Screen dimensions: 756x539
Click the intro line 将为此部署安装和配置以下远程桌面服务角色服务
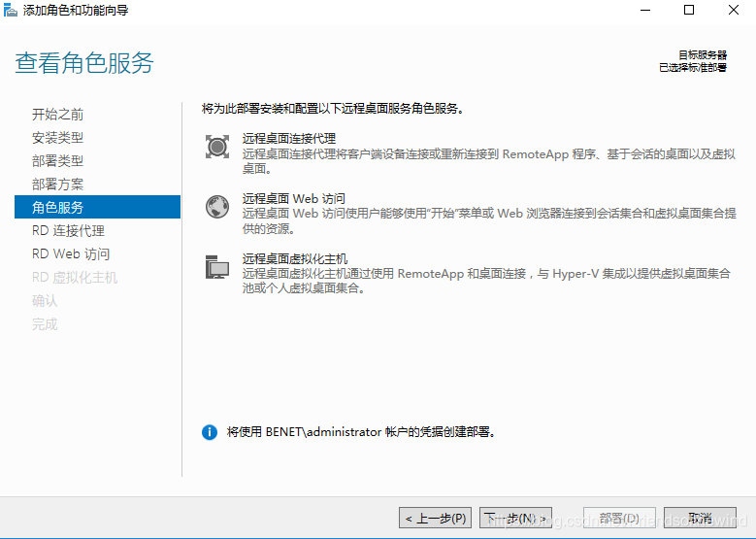[x=333, y=109]
